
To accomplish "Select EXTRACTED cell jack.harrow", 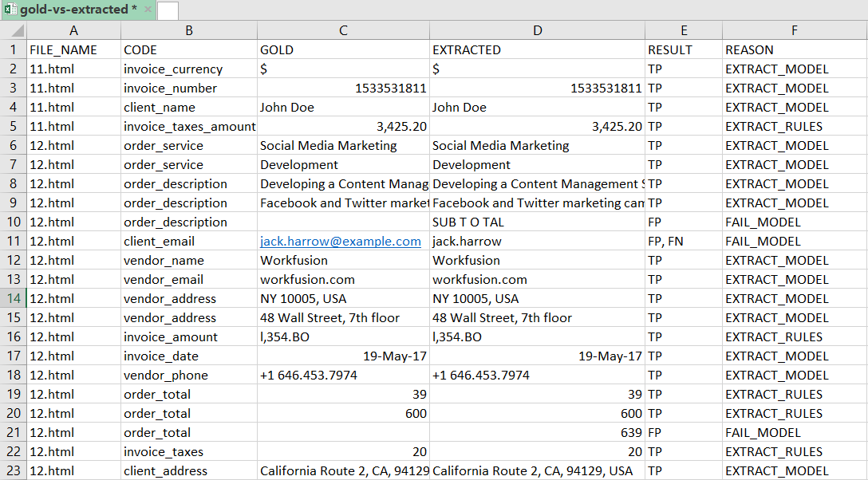I will click(x=537, y=241).
